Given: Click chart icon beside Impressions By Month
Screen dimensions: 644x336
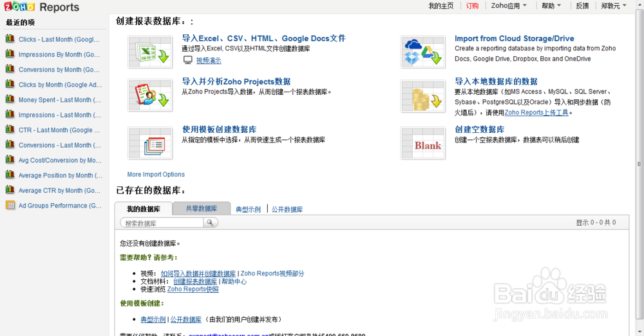Looking at the screenshot, I should [x=10, y=54].
